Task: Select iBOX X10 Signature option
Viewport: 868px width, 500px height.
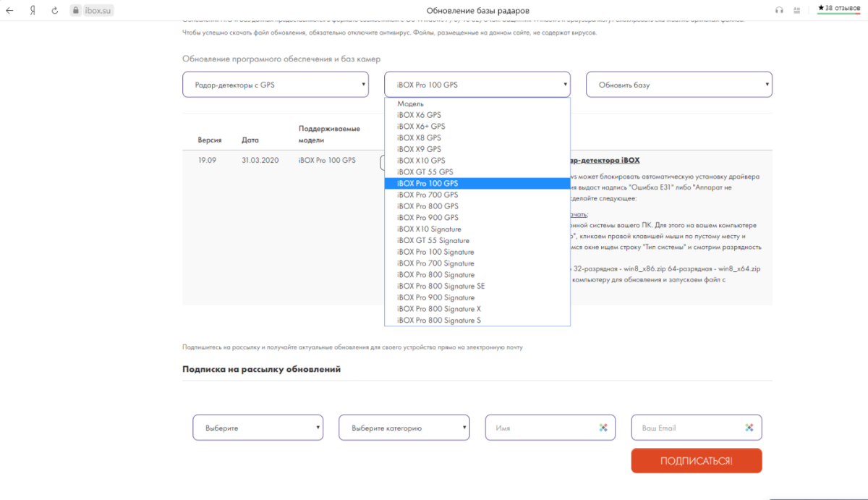Action: point(477,229)
